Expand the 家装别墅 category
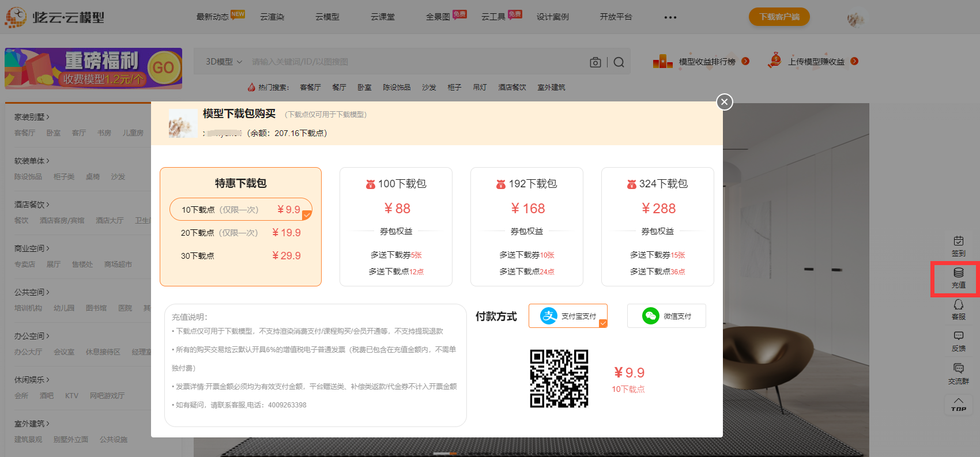Screen dimensions: 980x457 tap(32, 117)
